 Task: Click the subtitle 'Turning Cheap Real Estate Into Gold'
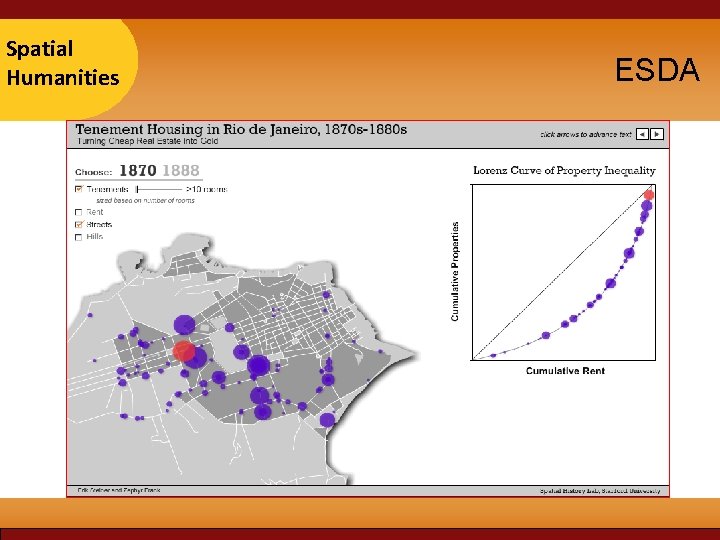click(x=147, y=141)
